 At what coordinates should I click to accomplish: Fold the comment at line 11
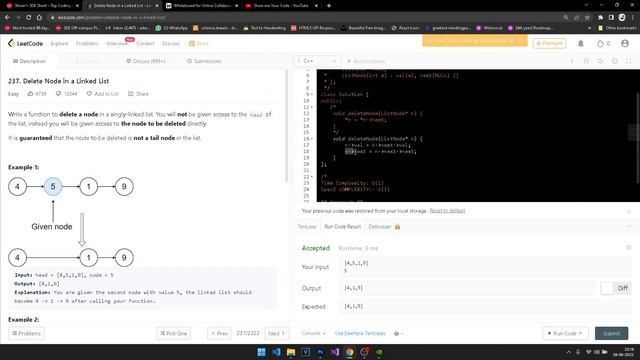[x=312, y=107]
